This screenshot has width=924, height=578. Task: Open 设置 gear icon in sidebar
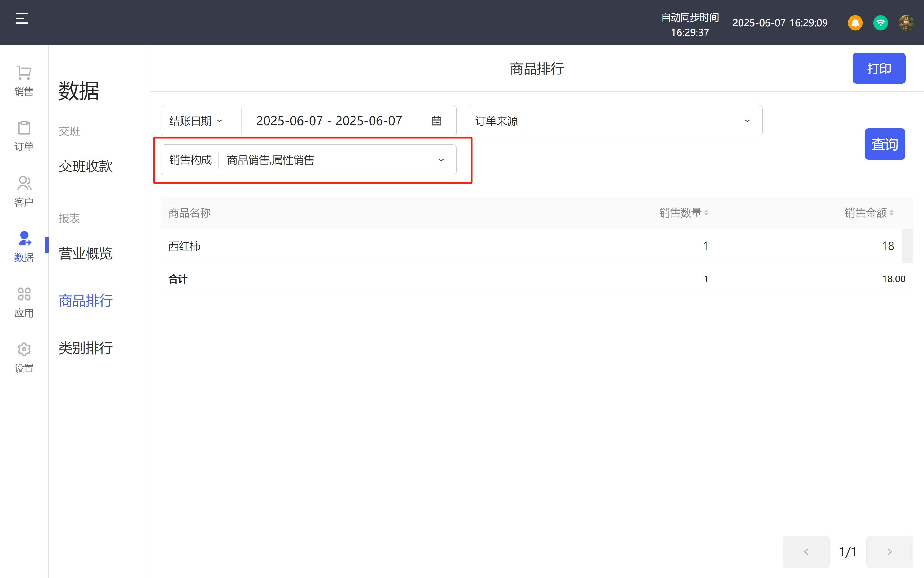pos(24,349)
